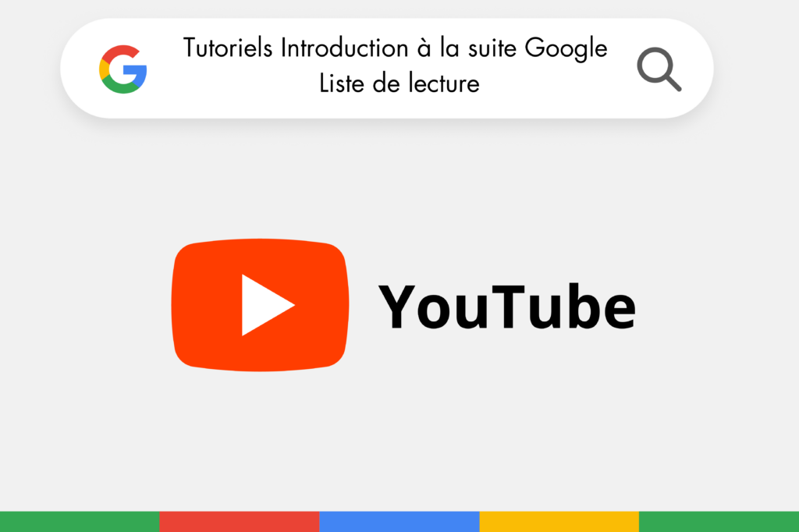Click the Liste text on the second line
799x532 pixels.
342,83
